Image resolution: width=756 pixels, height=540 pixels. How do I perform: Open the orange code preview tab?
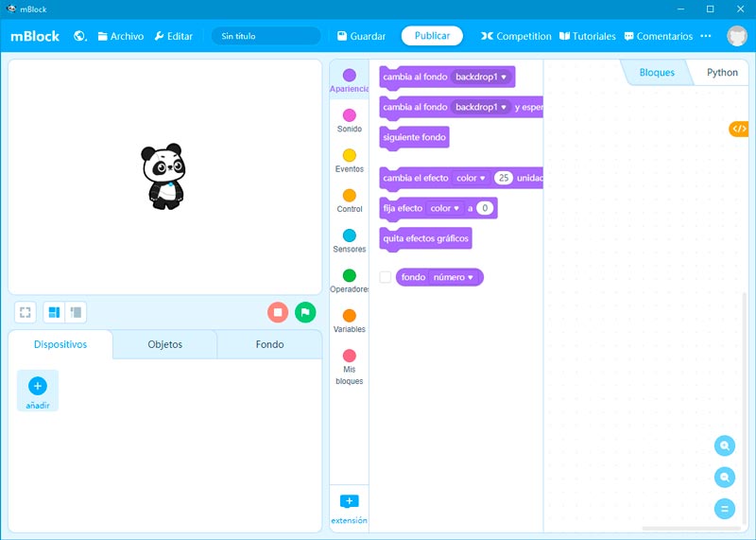(739, 129)
